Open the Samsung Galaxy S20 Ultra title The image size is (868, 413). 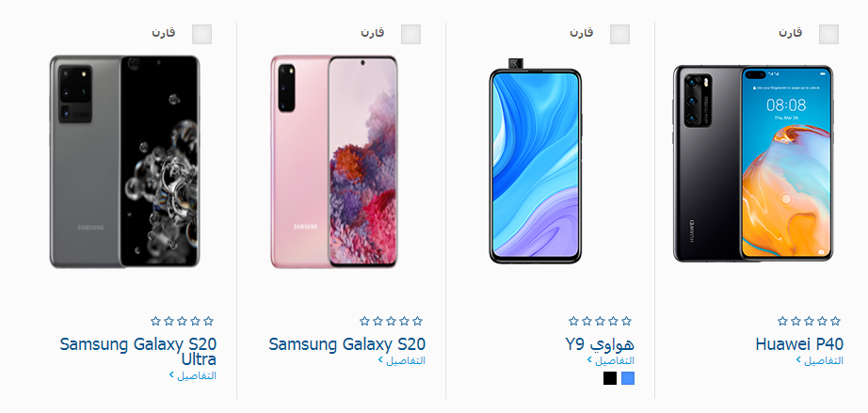pyautogui.click(x=138, y=352)
